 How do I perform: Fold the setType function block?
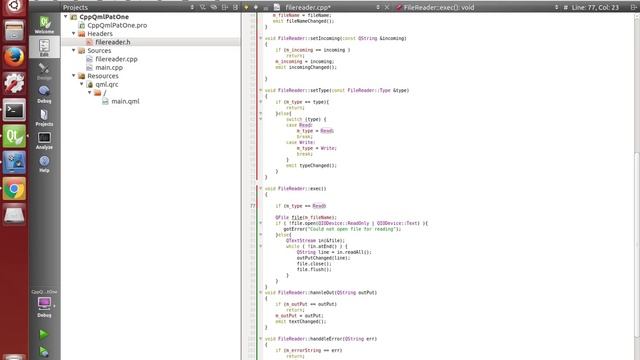point(261,90)
